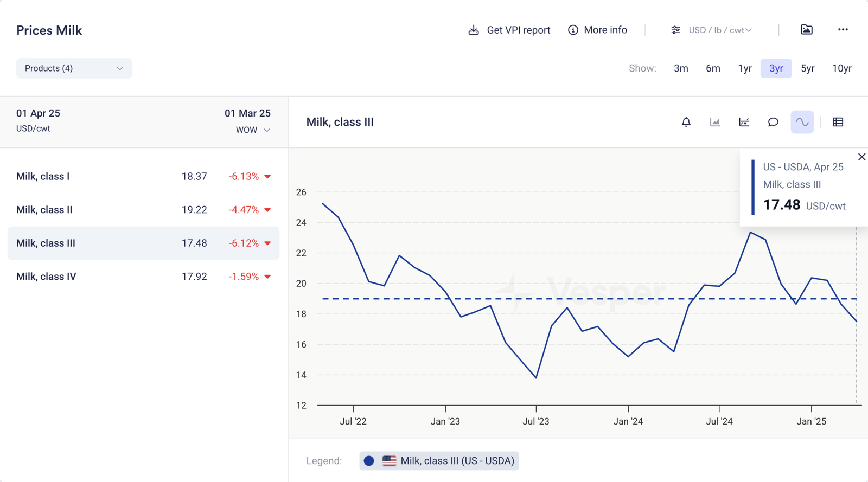The image size is (868, 482).
Task: Switch to table view icon
Action: click(x=838, y=122)
